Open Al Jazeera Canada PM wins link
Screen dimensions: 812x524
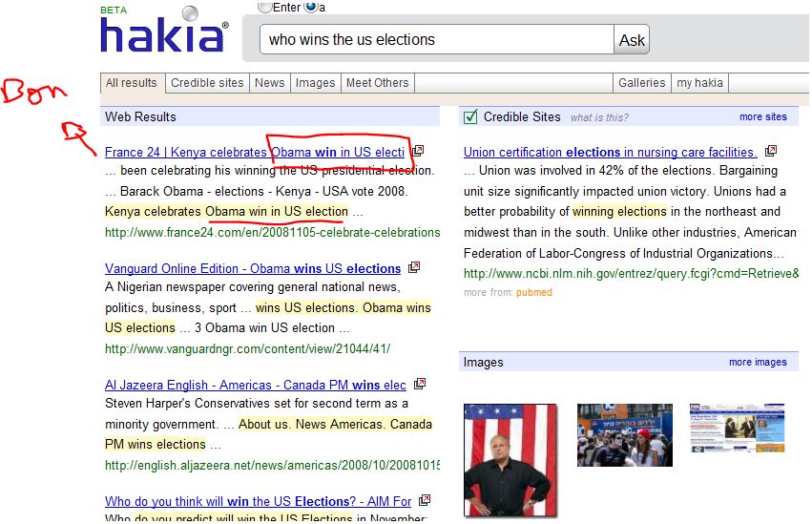click(x=256, y=386)
